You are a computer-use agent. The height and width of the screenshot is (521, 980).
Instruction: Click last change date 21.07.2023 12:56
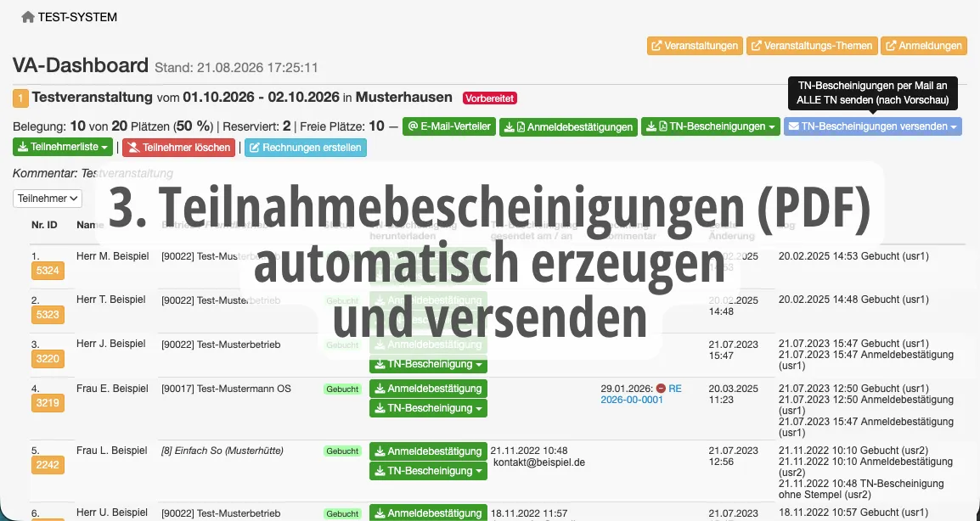733,456
